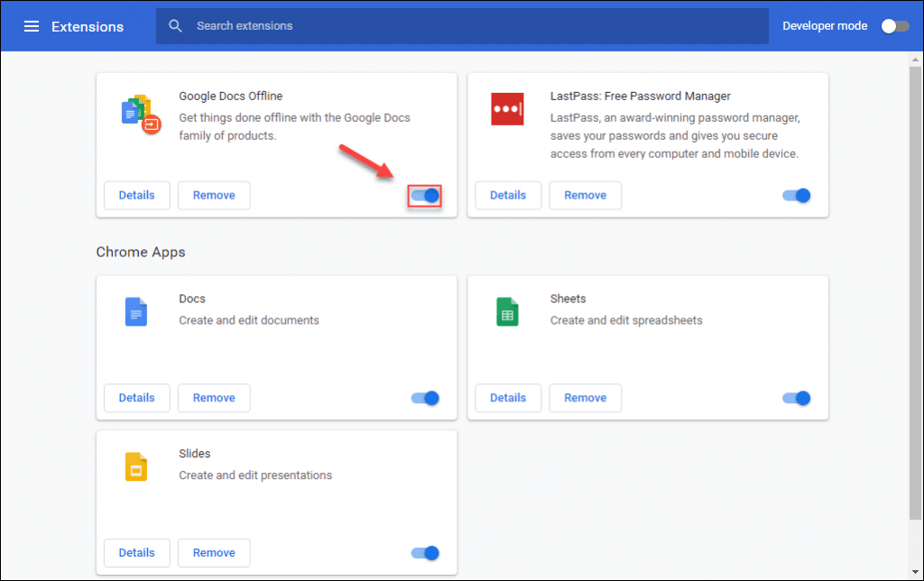
Task: Open Details for the Sheets app
Action: tap(508, 398)
